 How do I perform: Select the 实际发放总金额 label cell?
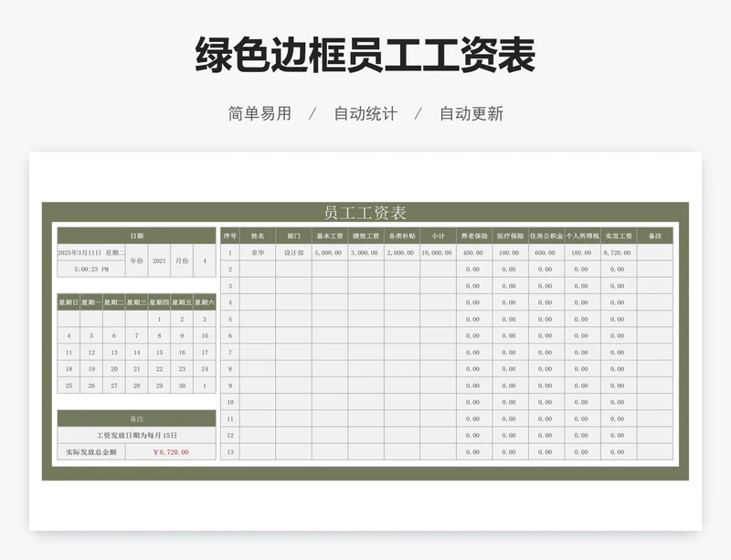[91, 452]
